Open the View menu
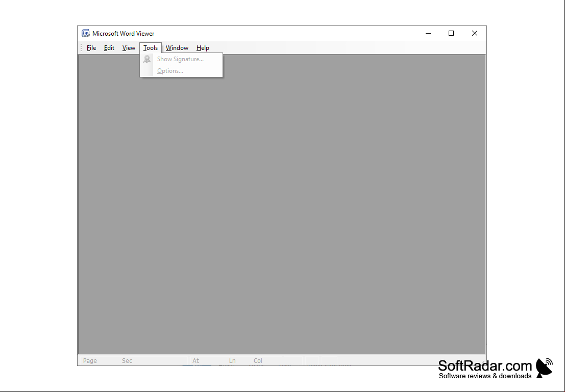 129,48
